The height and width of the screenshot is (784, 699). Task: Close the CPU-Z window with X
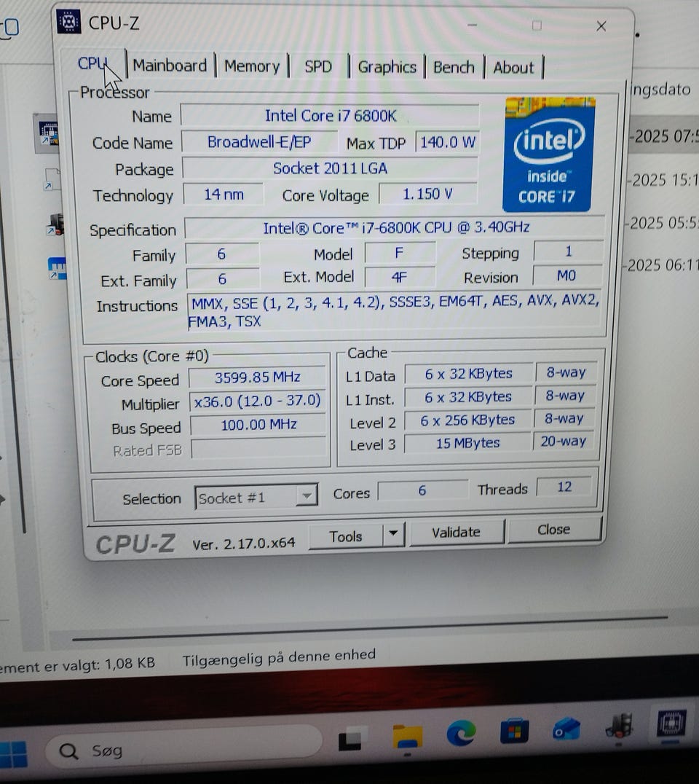click(601, 26)
